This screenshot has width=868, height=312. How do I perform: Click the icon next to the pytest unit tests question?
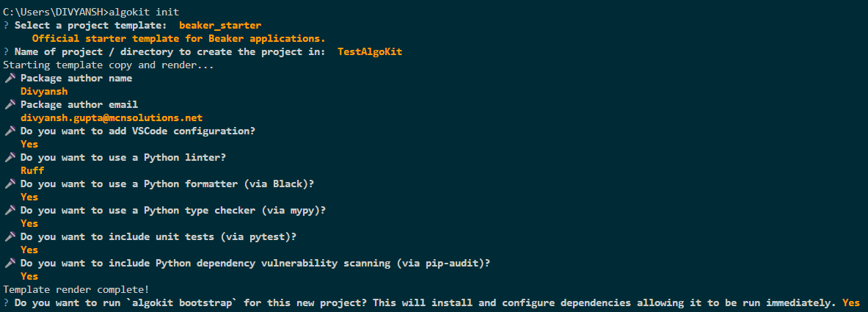click(10, 236)
